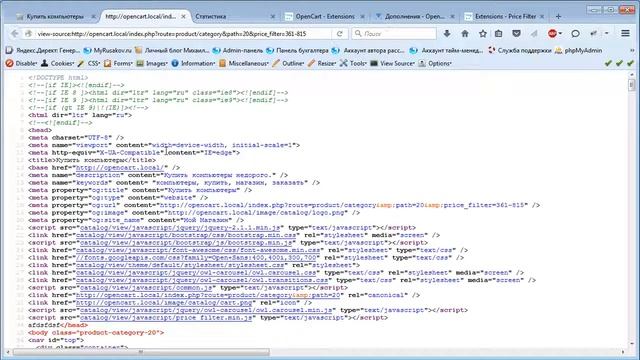The image size is (640, 360).
Task: Open the image/catalog/cart.png link
Action: 164,303
